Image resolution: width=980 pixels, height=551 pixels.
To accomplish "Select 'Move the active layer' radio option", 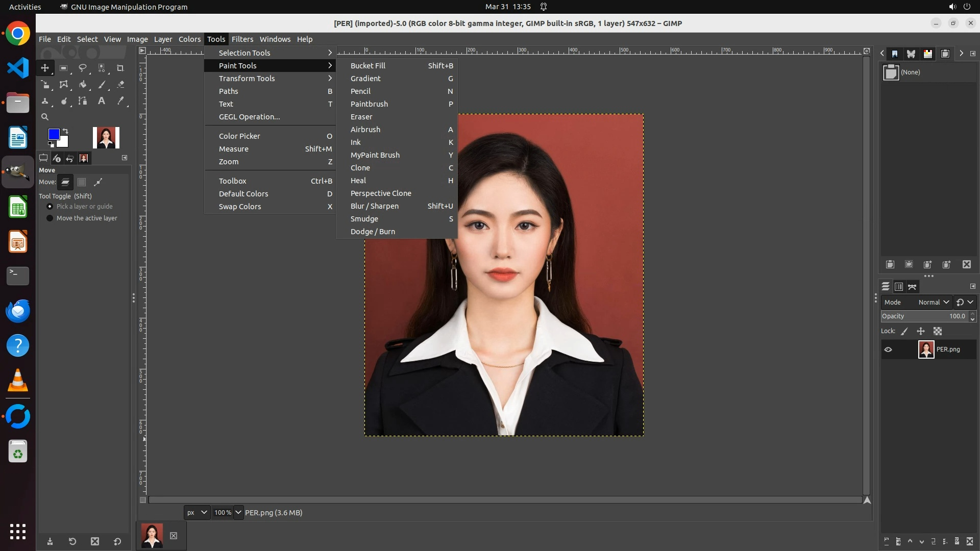I will pos(50,218).
